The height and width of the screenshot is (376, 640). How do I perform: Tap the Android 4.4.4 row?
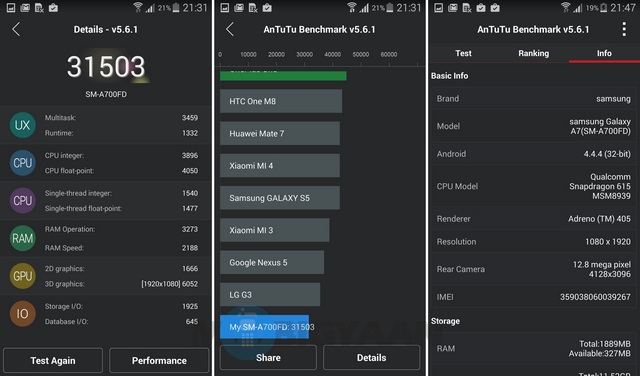point(533,154)
